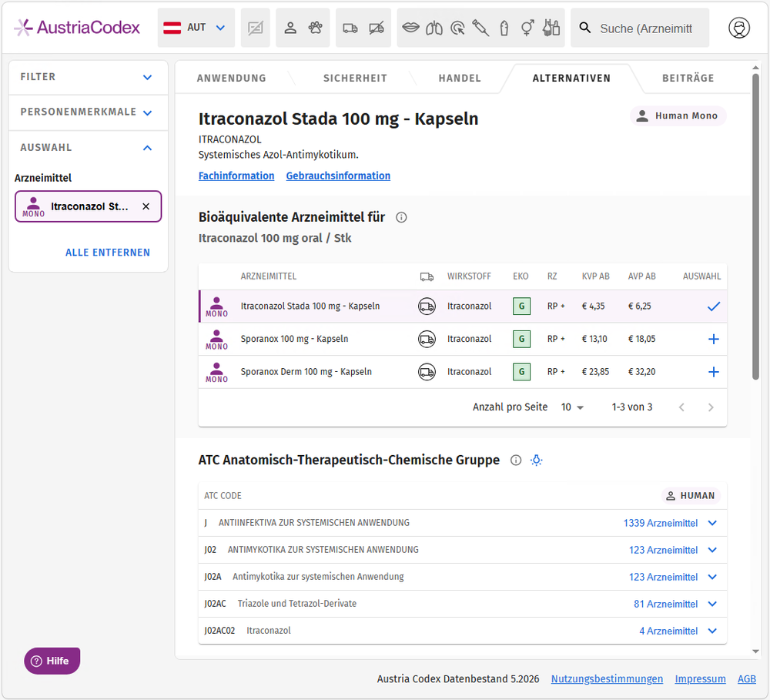Go to next table page

point(711,407)
